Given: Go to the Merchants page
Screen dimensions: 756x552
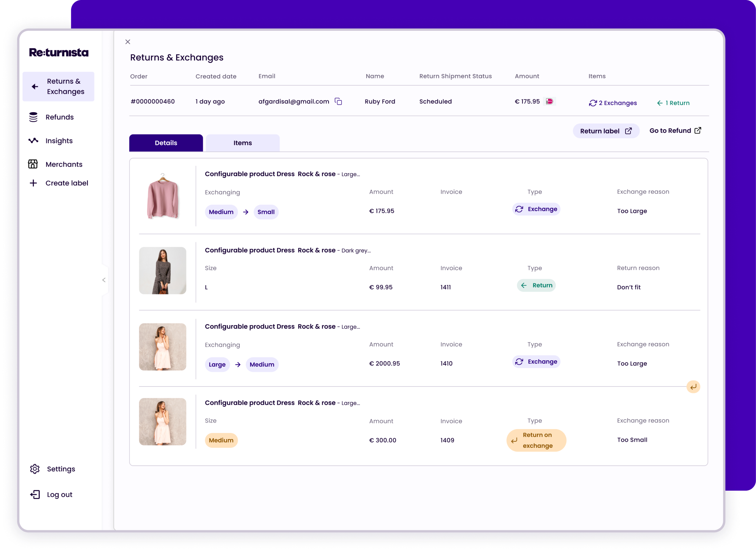Looking at the screenshot, I should (64, 164).
